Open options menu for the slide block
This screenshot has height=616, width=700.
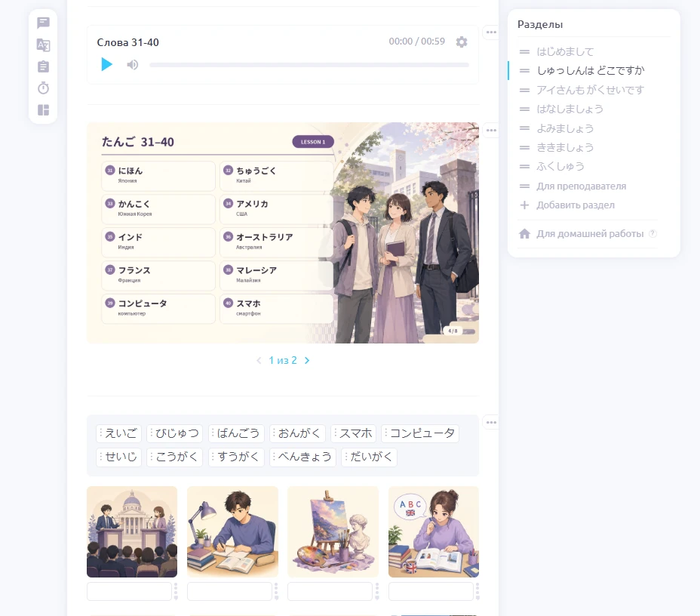[x=491, y=131]
